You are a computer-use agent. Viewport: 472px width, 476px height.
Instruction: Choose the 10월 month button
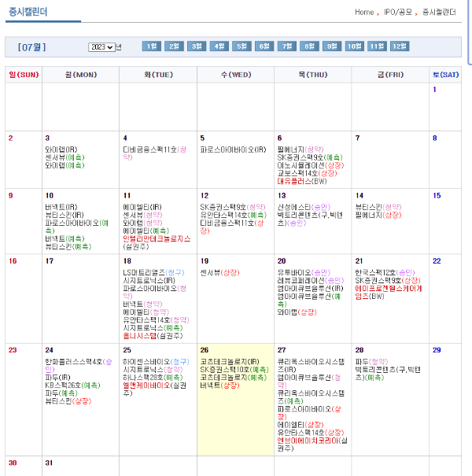[354, 46]
